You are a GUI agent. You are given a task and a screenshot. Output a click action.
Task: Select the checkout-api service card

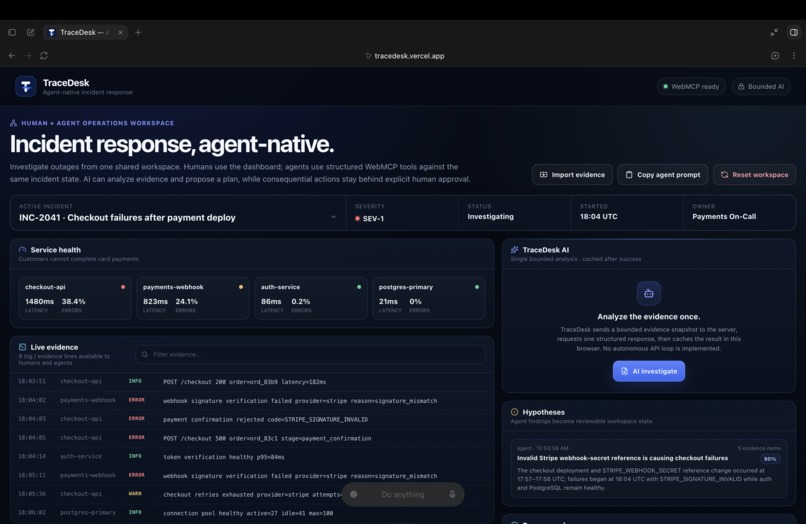coord(75,298)
